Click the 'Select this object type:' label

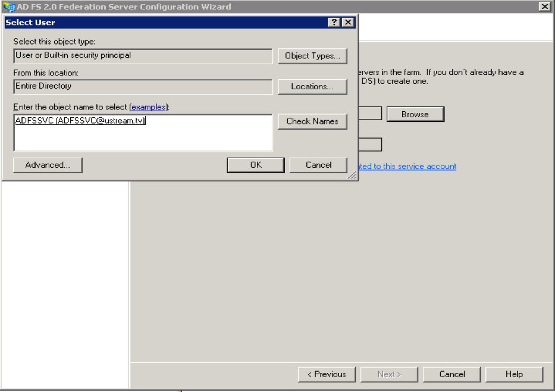[54, 42]
